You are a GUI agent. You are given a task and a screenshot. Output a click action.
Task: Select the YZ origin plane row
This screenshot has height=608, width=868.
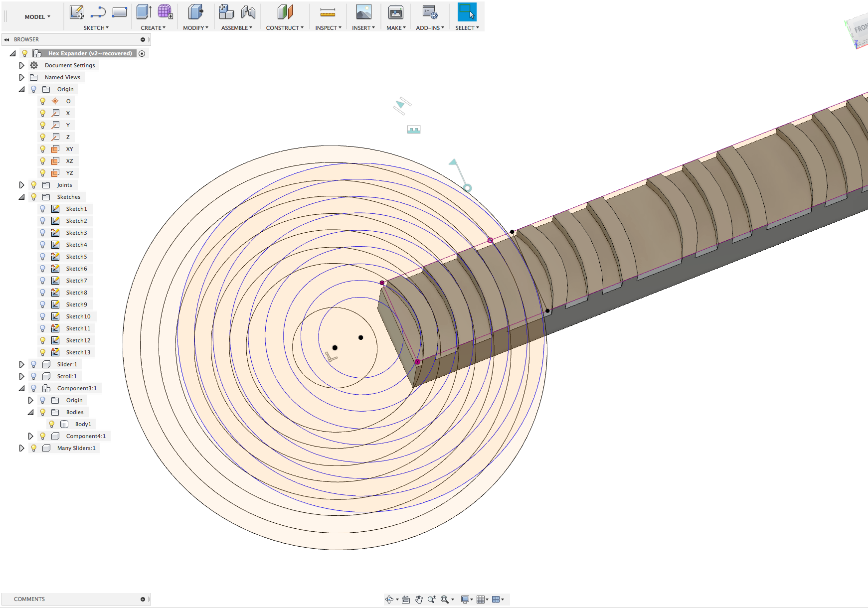69,173
